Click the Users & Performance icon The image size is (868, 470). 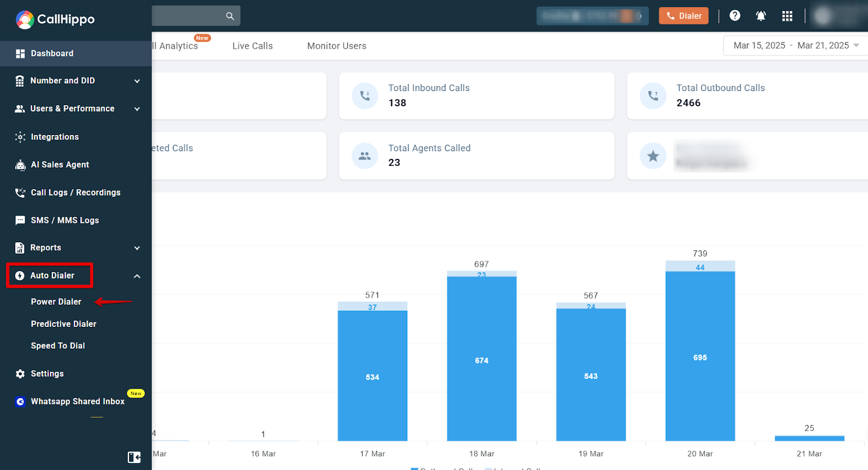click(20, 109)
